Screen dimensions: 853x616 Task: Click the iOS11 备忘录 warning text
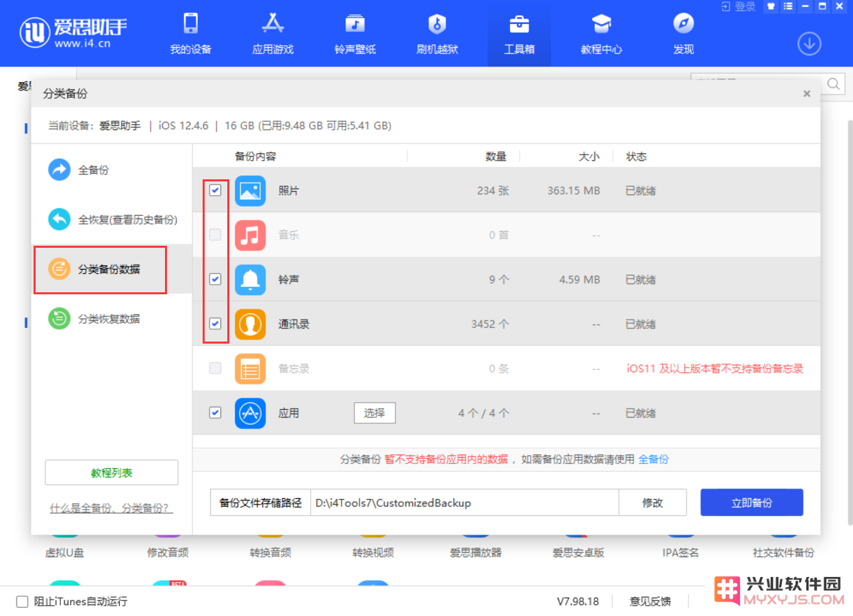click(715, 368)
